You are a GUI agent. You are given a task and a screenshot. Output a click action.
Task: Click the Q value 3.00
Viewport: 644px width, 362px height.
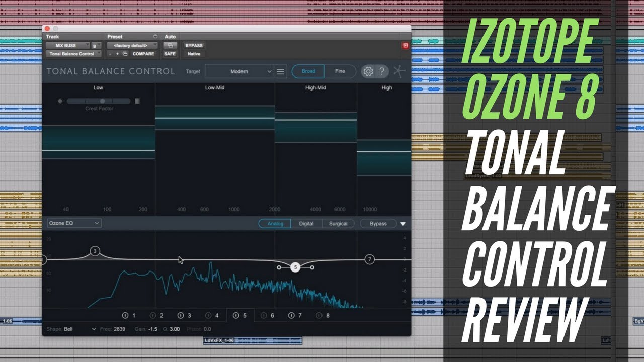[x=175, y=329]
